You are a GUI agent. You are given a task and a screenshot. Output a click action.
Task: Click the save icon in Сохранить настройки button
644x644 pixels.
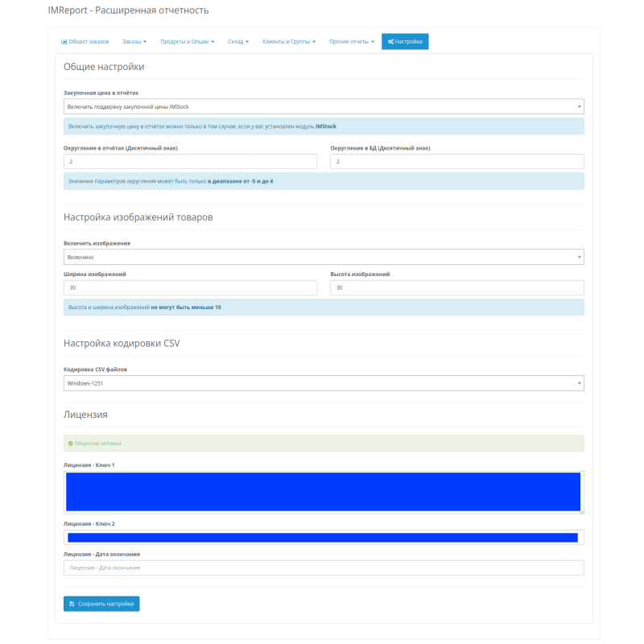pos(72,603)
